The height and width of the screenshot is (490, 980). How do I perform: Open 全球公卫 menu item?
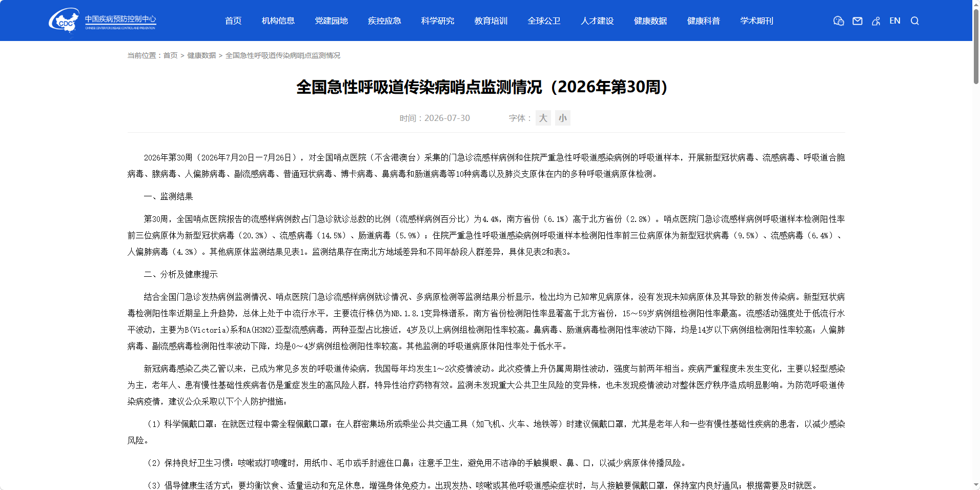tap(544, 21)
